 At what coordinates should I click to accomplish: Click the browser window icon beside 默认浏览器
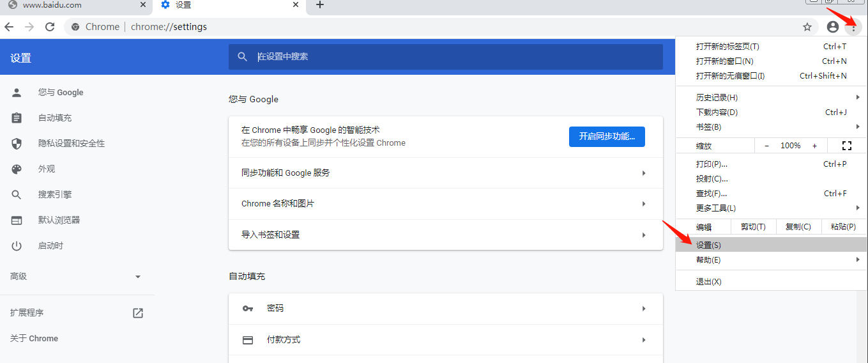tap(17, 220)
